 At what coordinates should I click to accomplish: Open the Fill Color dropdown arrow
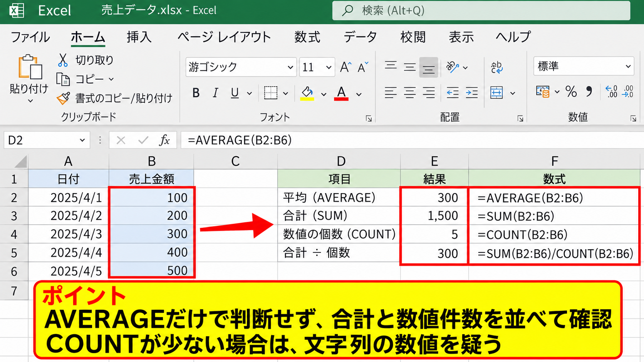(324, 94)
